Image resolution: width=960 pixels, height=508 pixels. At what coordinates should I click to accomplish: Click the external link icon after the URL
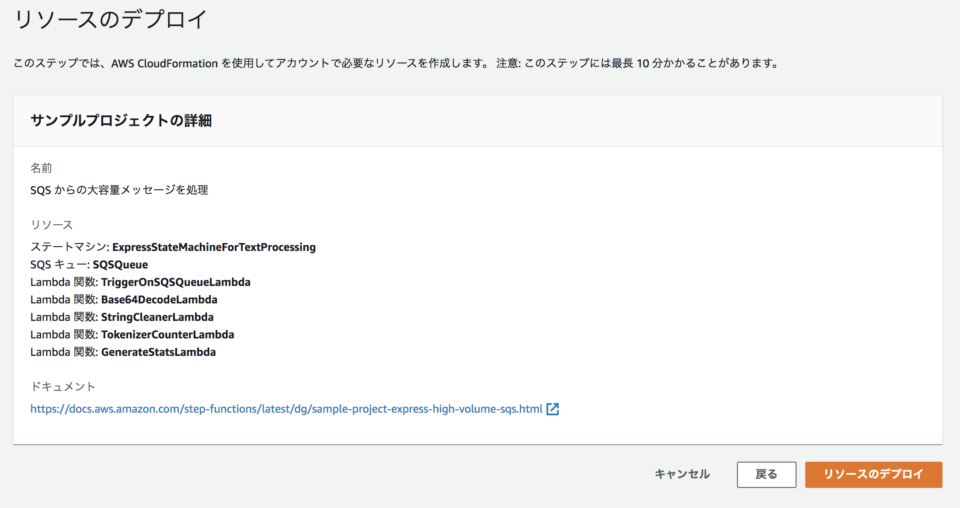click(553, 409)
